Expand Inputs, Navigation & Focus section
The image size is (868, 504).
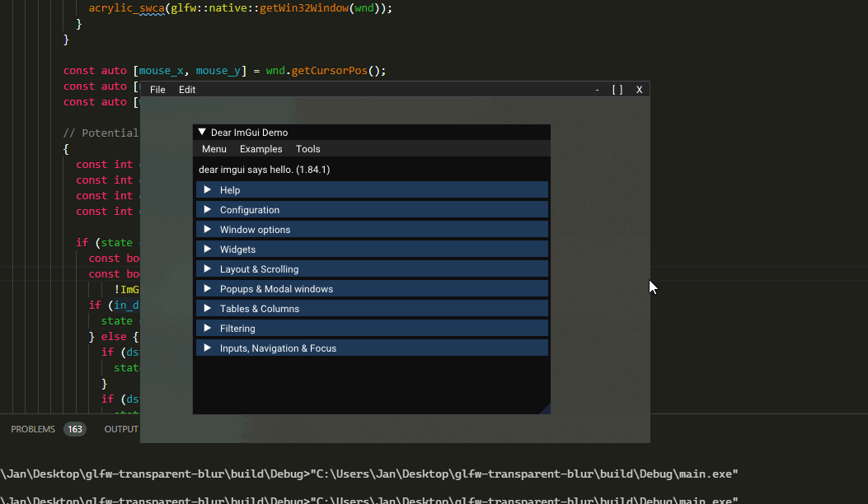point(372,348)
